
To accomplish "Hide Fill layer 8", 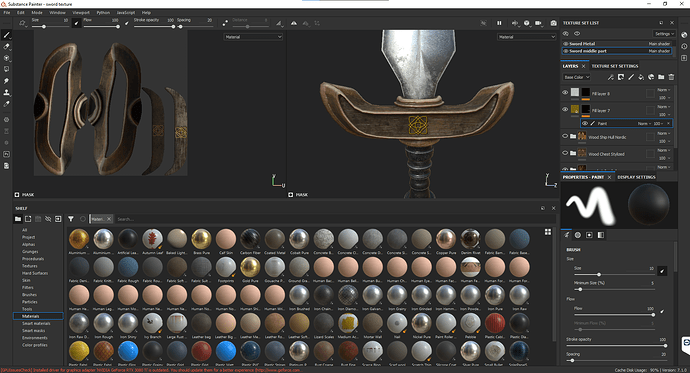I will 565,93.
